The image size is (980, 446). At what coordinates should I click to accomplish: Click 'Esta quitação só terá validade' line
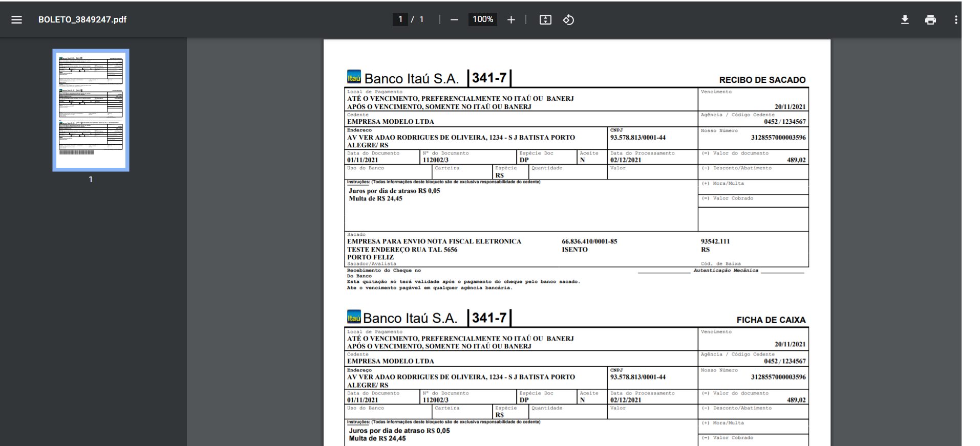tap(463, 282)
